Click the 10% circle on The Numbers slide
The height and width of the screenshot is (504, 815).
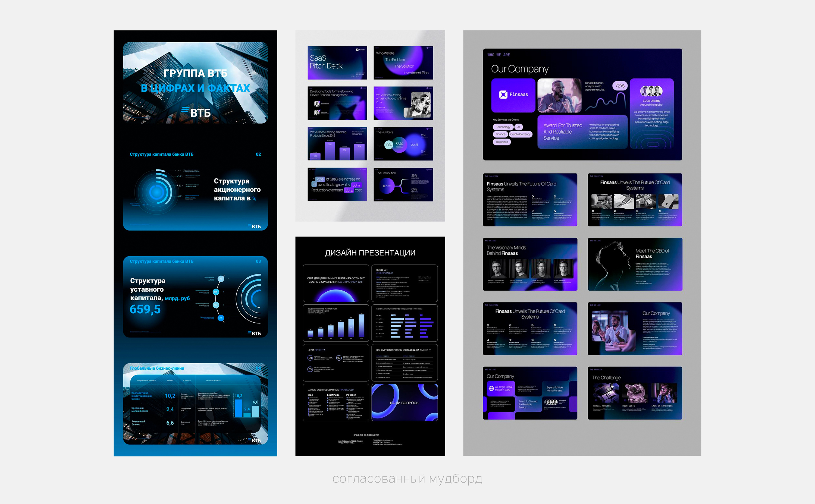point(388,145)
